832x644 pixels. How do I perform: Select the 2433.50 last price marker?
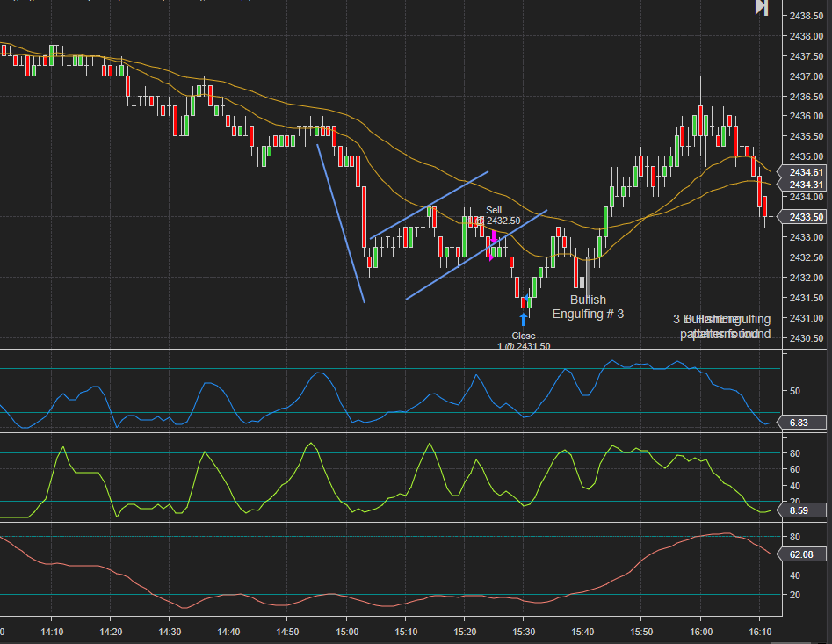click(805, 217)
